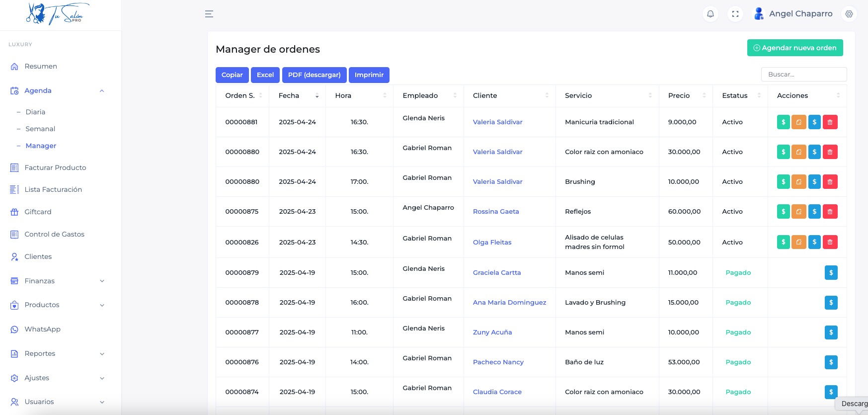Open WhatsApp from the sidebar

click(x=42, y=329)
